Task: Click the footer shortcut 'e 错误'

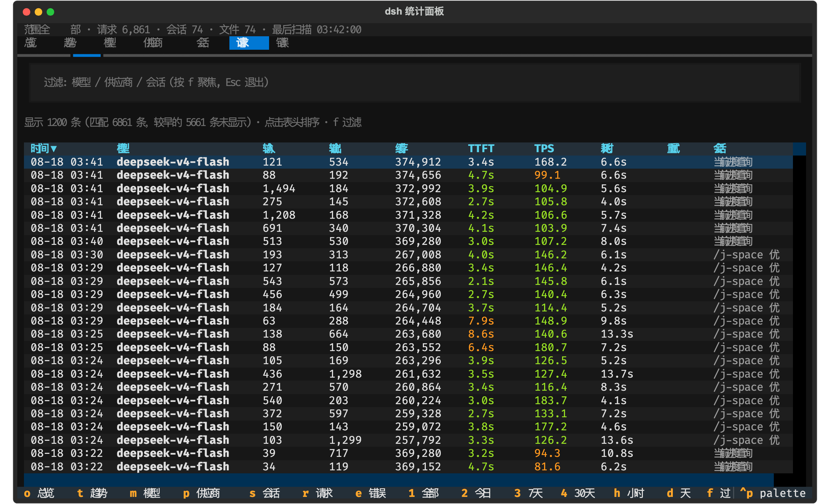Action: tap(371, 493)
